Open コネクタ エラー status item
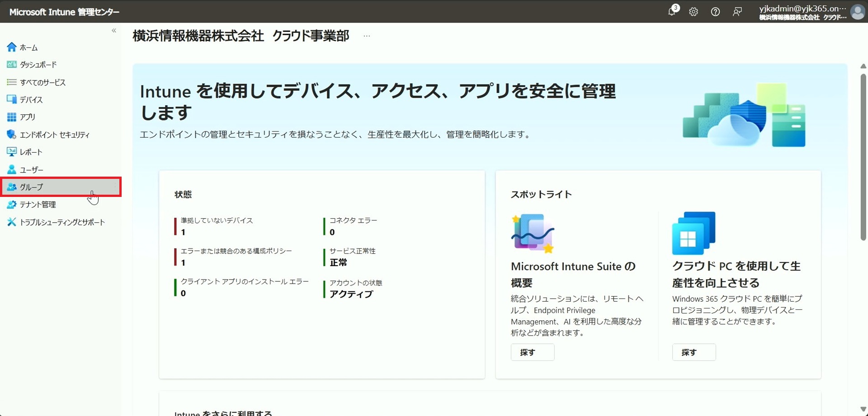The height and width of the screenshot is (416, 868). pyautogui.click(x=350, y=226)
